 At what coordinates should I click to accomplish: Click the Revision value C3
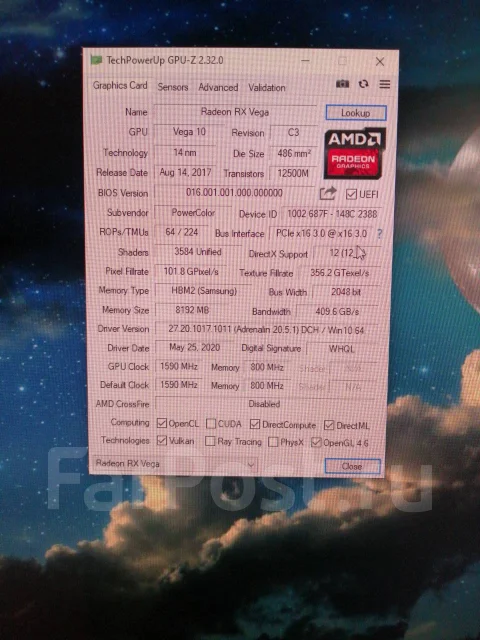[293, 133]
